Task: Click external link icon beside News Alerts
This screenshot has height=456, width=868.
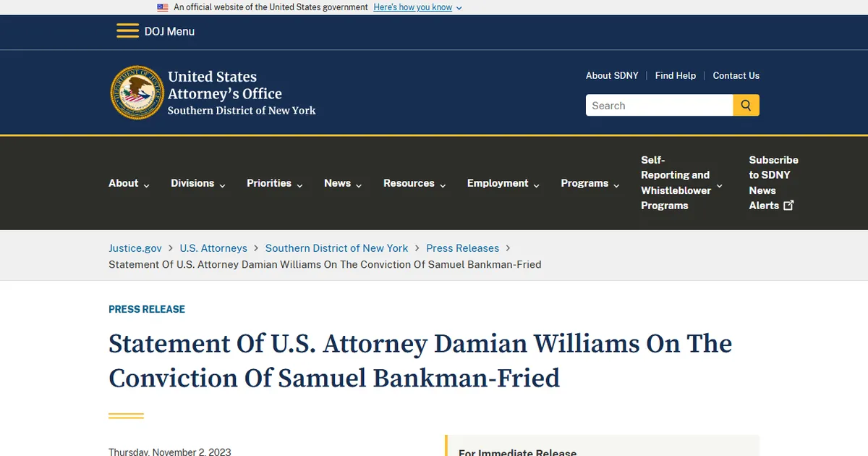Action: 788,206
